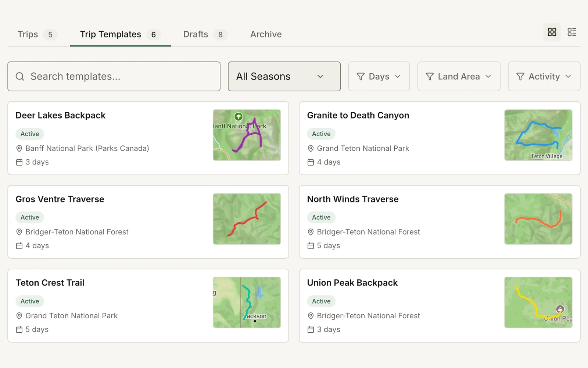View Gros Ventre Traverse map thumbnail
This screenshot has width=588, height=368.
tap(247, 219)
